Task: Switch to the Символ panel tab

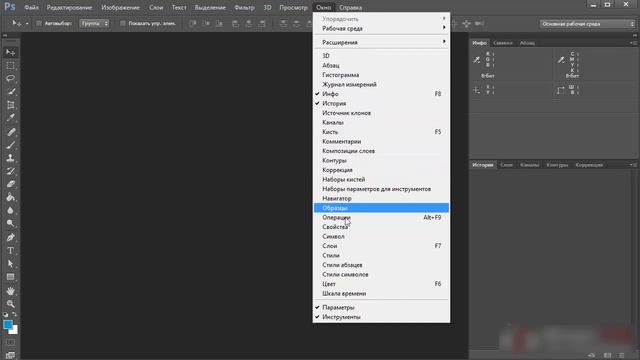Action: point(502,43)
